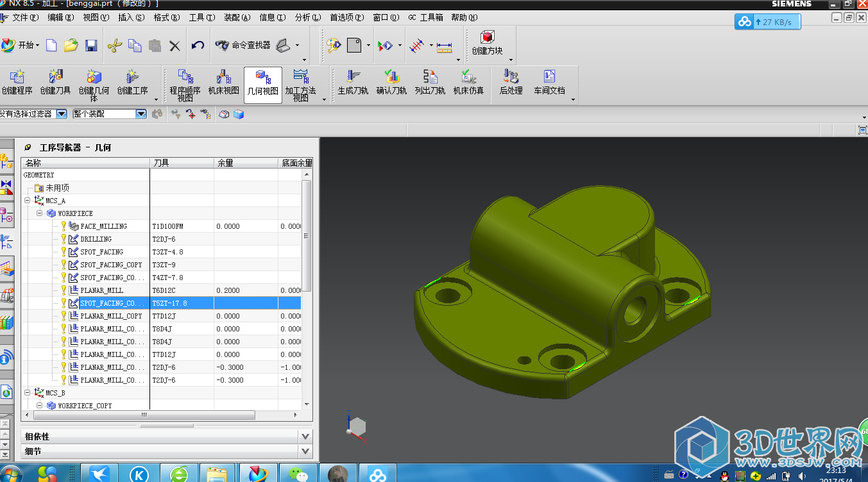Select the 未用项 unused items node

tap(57, 188)
